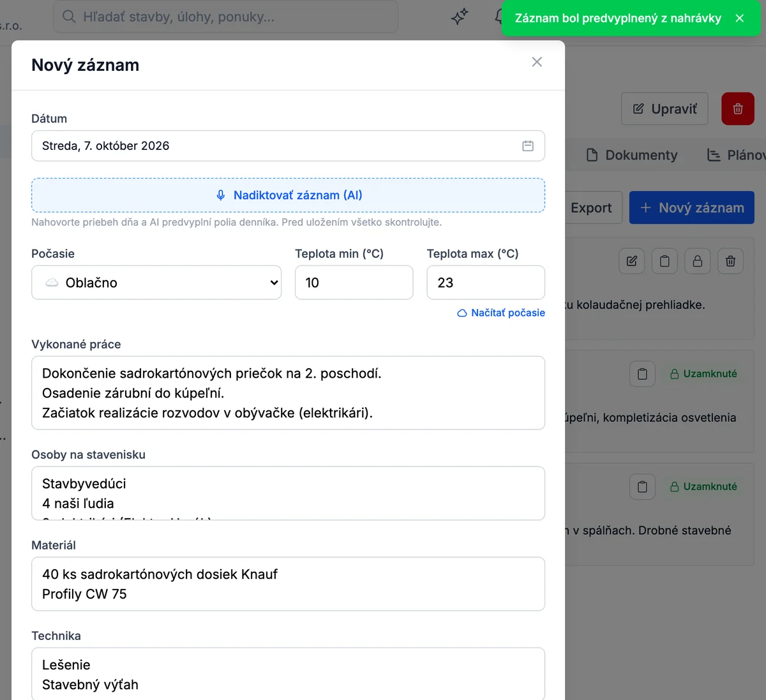Click the red trash button beside Upraviť
Viewport: 766px width, 700px height.
(738, 108)
